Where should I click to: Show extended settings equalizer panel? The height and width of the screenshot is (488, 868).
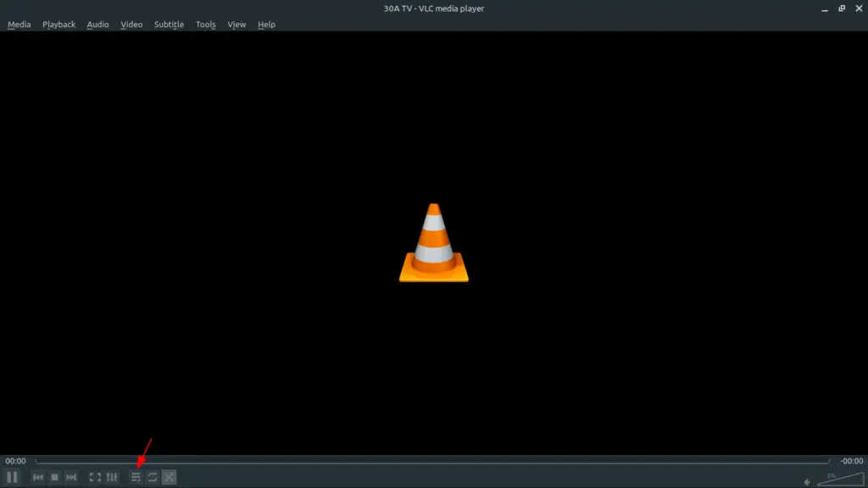(112, 477)
